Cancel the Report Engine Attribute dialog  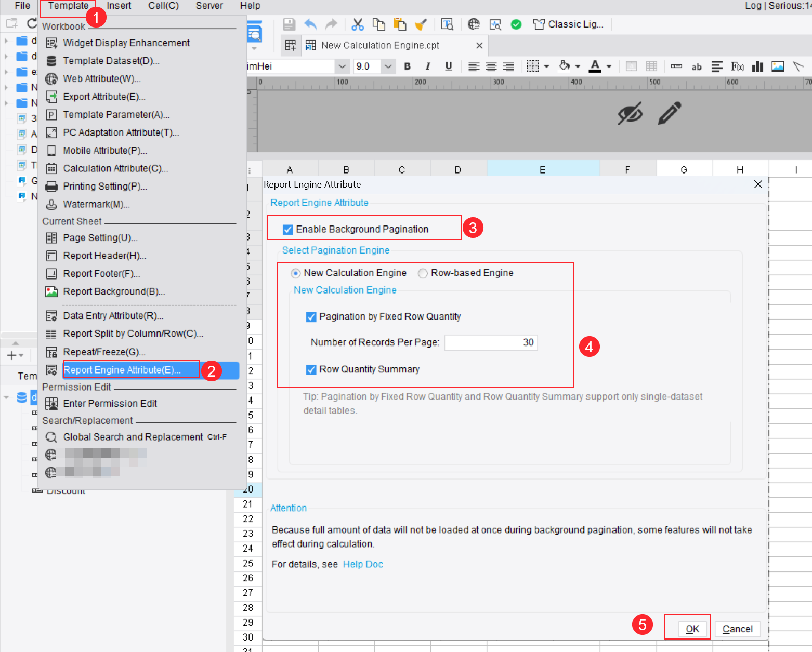point(737,629)
